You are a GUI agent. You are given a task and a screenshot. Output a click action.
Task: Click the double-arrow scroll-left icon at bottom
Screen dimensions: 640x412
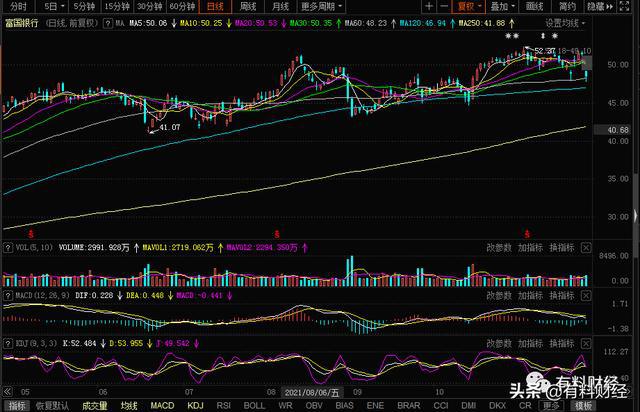[x=7, y=392]
